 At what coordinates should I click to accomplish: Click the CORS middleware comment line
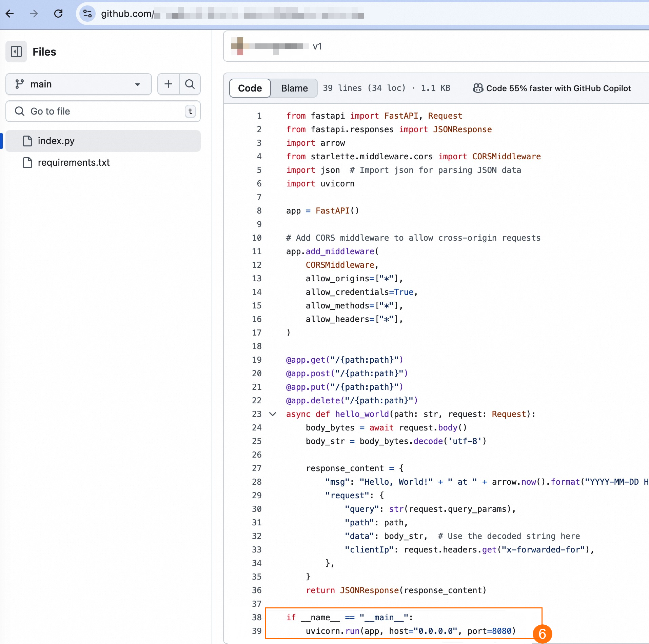point(413,238)
